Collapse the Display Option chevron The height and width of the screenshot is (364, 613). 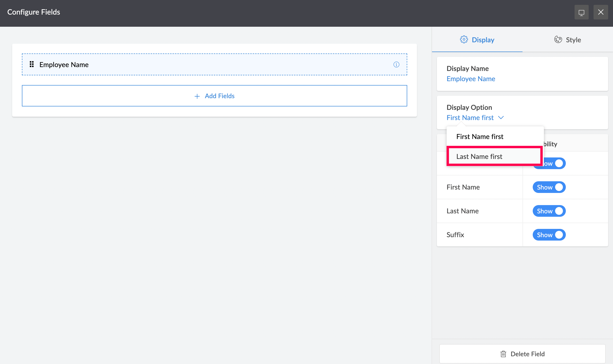(501, 118)
